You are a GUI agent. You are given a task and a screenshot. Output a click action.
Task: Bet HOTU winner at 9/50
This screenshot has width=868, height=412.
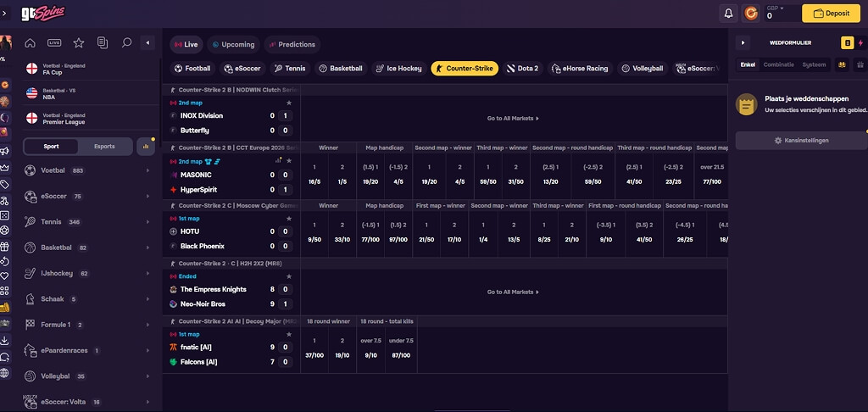pos(314,234)
